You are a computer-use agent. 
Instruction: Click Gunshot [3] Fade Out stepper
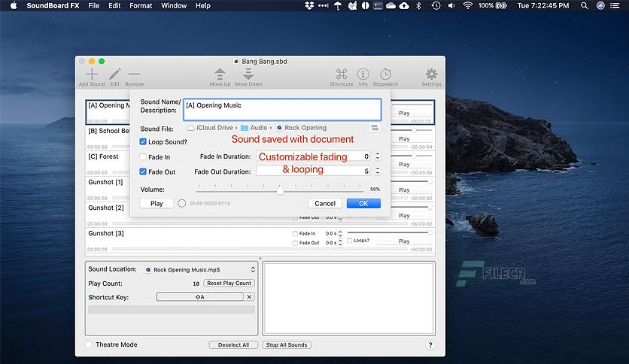(x=340, y=243)
